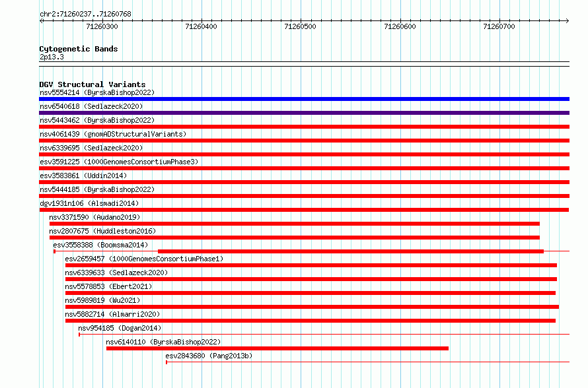Viewport: 588px width, 388px height.
Task: Click ruler position 71260500
Action: point(300,26)
